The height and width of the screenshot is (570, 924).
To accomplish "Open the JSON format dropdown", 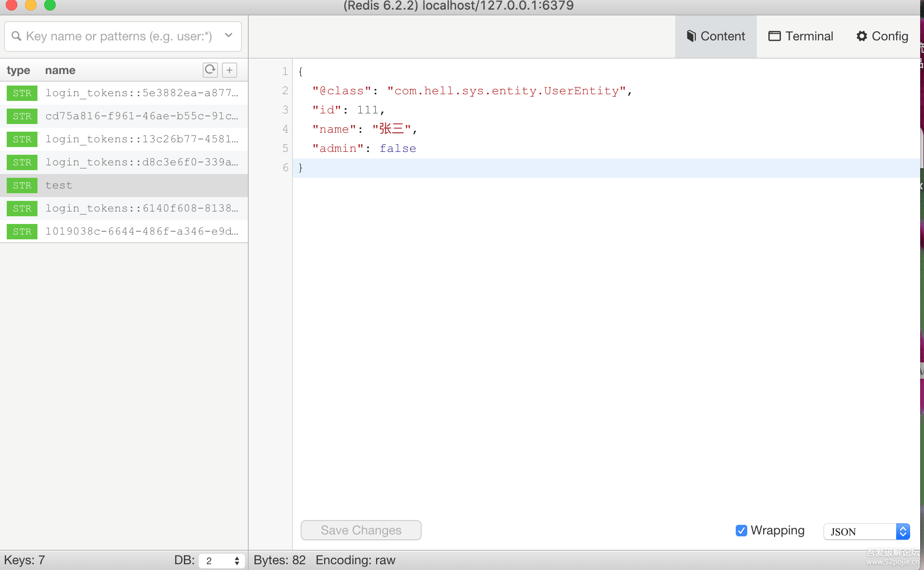I will click(867, 532).
